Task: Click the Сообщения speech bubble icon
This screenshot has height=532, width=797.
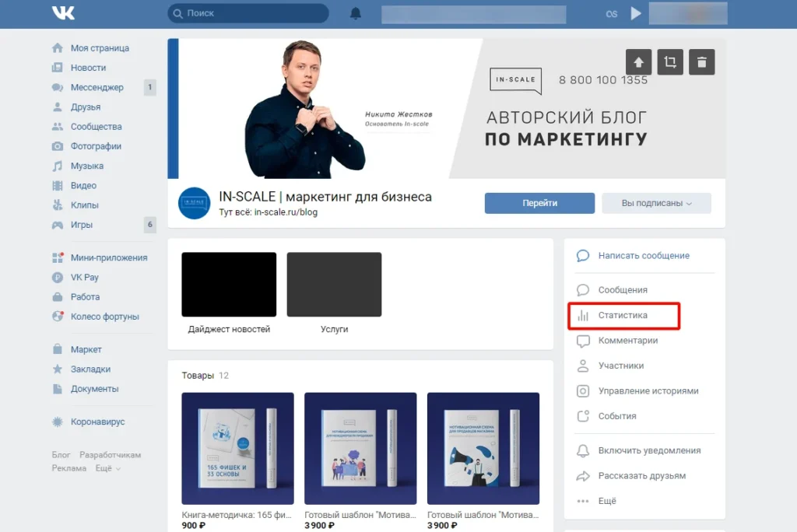Action: click(x=583, y=290)
